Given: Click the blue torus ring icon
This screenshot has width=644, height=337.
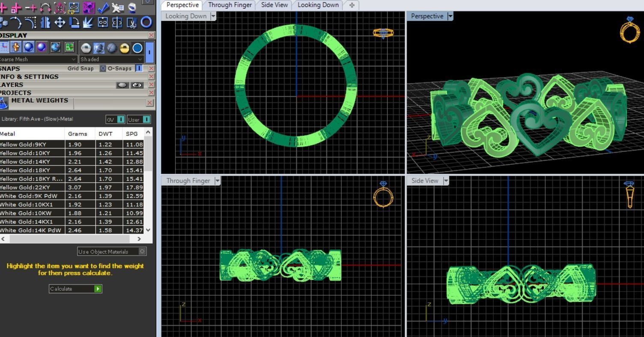Looking at the screenshot, I should [146, 22].
